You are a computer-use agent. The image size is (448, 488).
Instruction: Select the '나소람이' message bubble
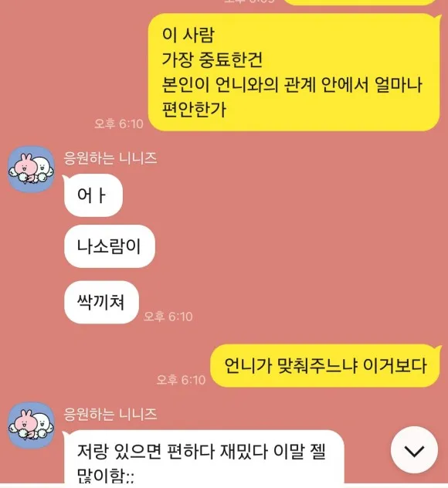click(109, 246)
